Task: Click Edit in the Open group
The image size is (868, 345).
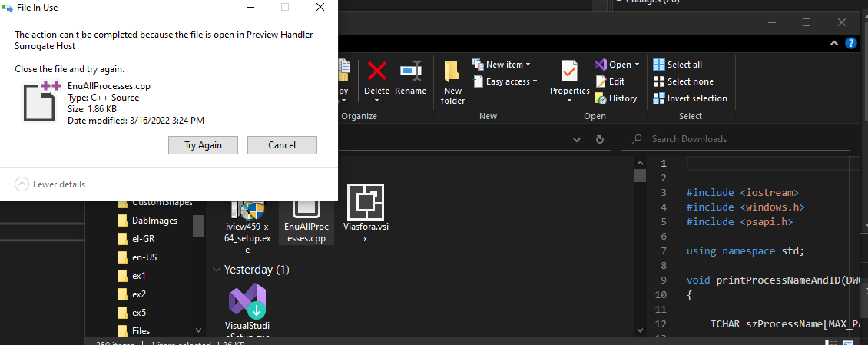Action: point(610,81)
